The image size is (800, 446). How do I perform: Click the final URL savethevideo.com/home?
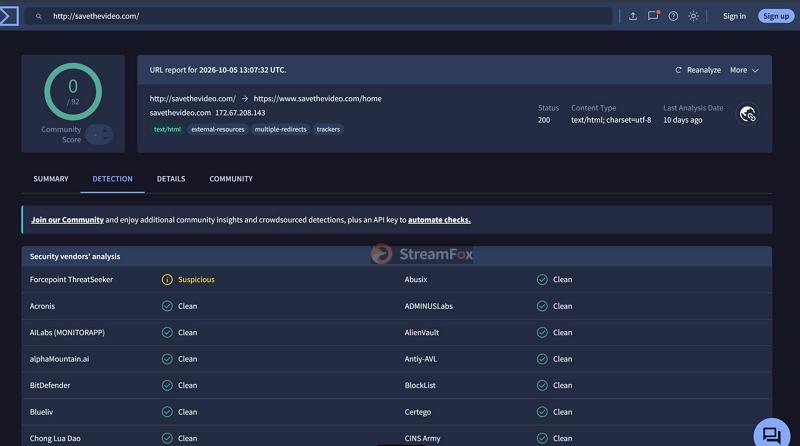(x=317, y=98)
